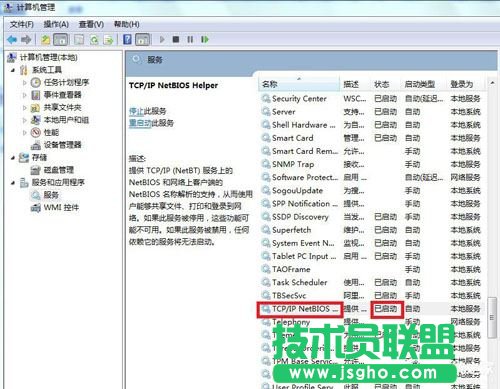Click 重启动 link to restart service
The image size is (500, 389).
[140, 123]
